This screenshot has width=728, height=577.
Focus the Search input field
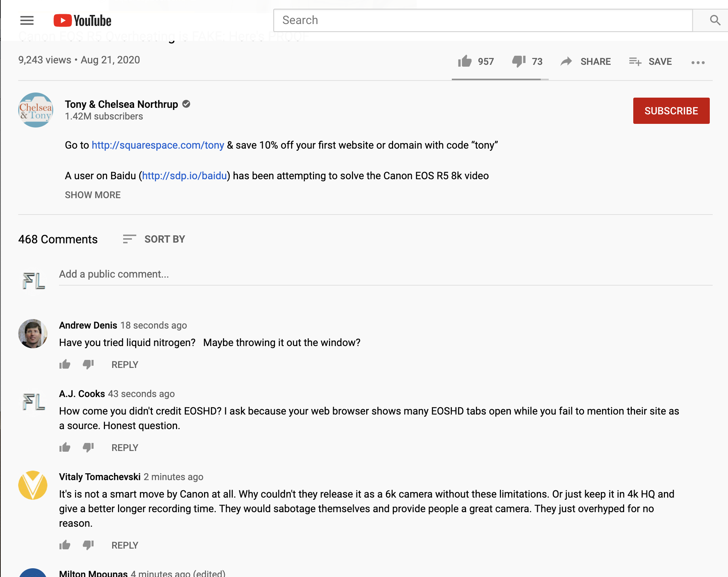pos(483,20)
